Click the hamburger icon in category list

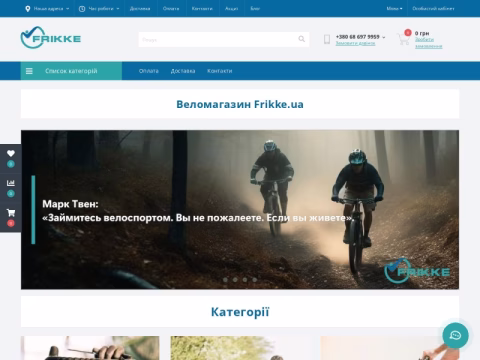[x=29, y=71]
